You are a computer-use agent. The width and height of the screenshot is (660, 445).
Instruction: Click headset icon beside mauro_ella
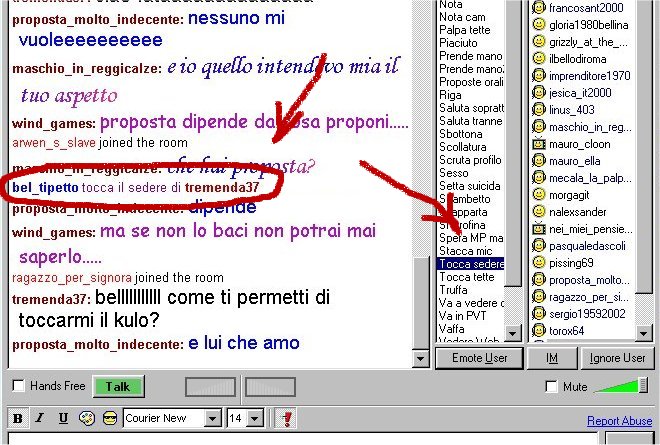click(539, 160)
